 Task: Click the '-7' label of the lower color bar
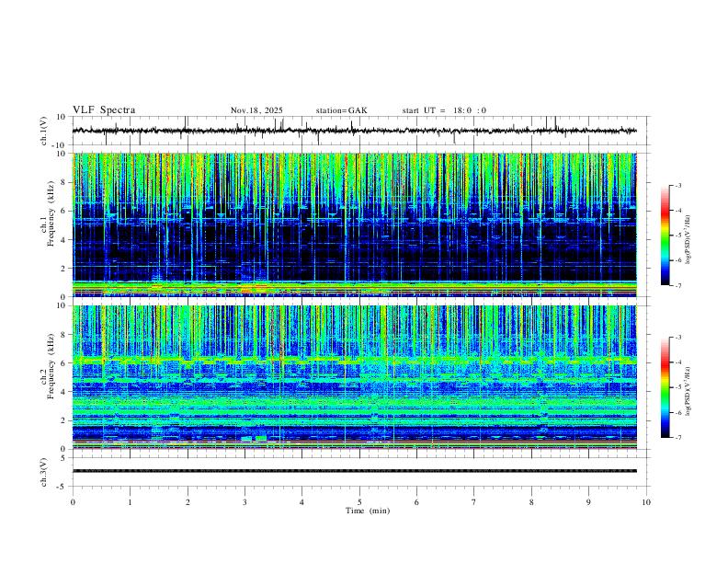pos(677,437)
